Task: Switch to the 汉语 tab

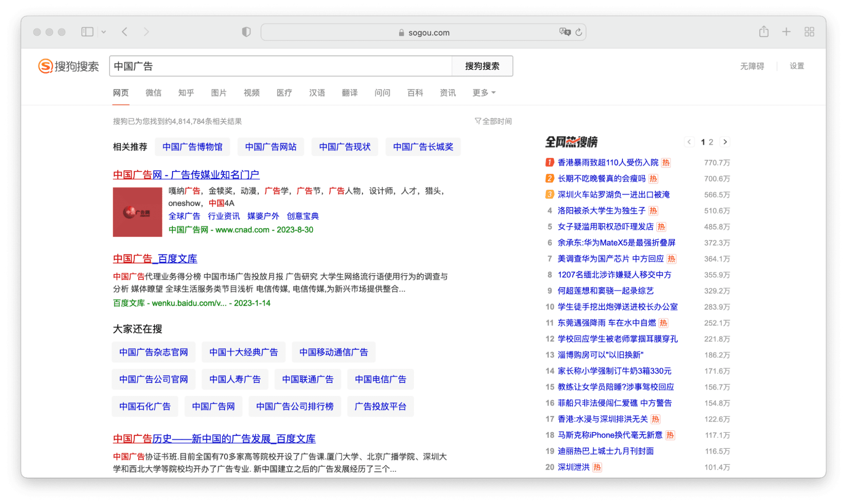Action: [x=317, y=93]
